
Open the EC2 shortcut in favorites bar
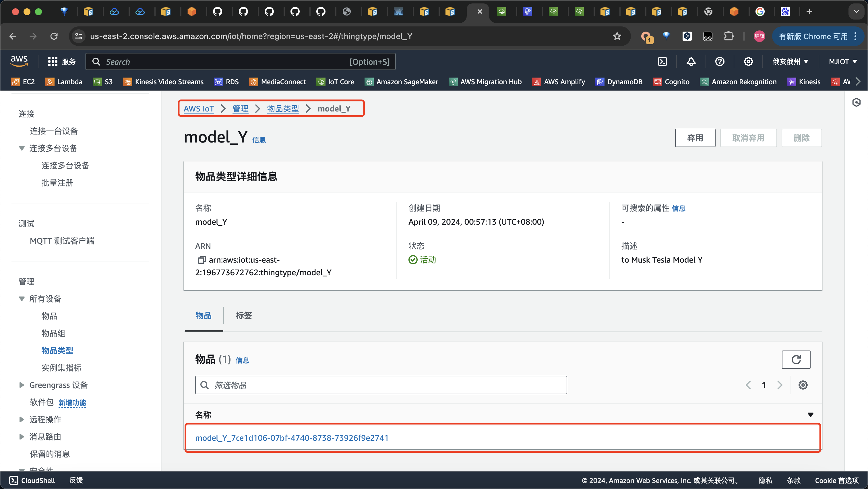(x=23, y=82)
